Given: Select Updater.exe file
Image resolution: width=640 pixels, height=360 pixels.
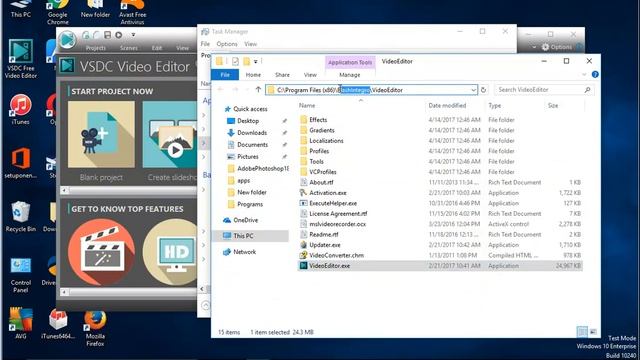Looking at the screenshot, I should click(x=324, y=245).
